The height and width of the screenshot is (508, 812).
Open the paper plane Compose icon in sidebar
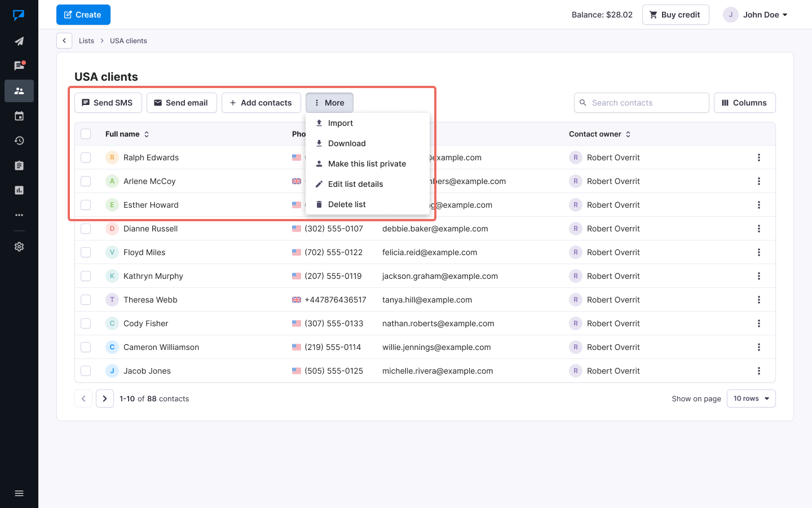(19, 41)
